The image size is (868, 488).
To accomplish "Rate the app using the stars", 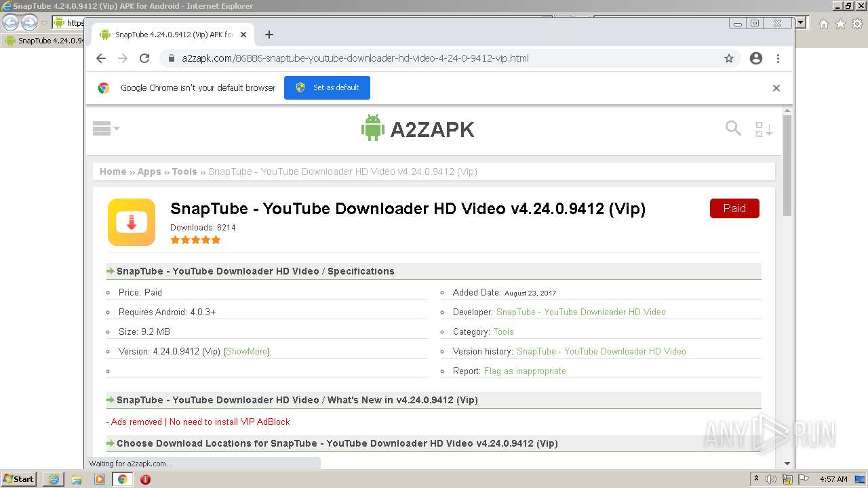I will [195, 240].
